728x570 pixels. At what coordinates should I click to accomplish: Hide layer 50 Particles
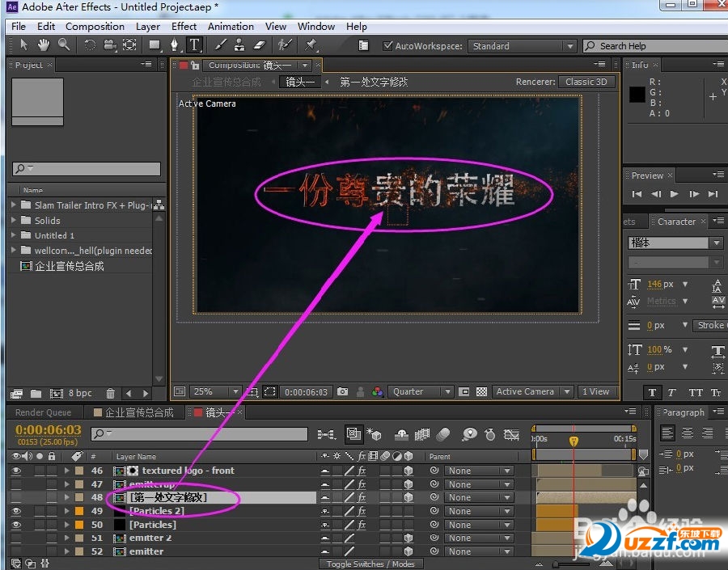(16, 525)
